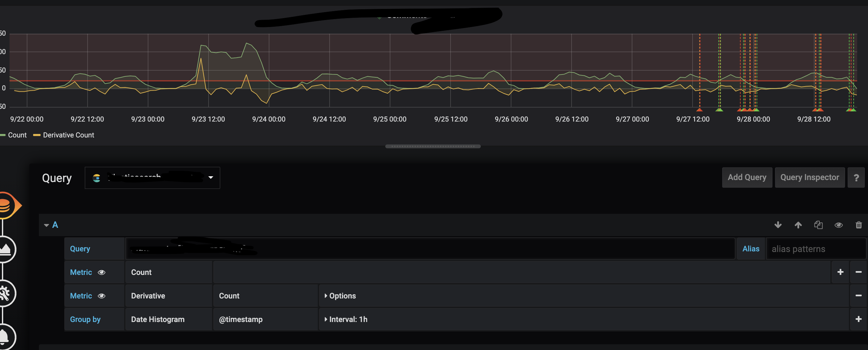Move query A up with the arrow
This screenshot has width=868, height=350.
[798, 225]
